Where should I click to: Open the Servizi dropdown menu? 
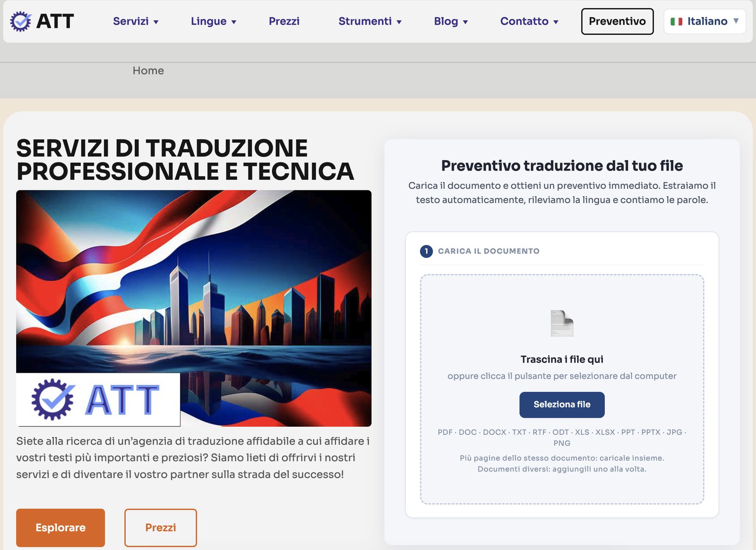click(x=136, y=21)
